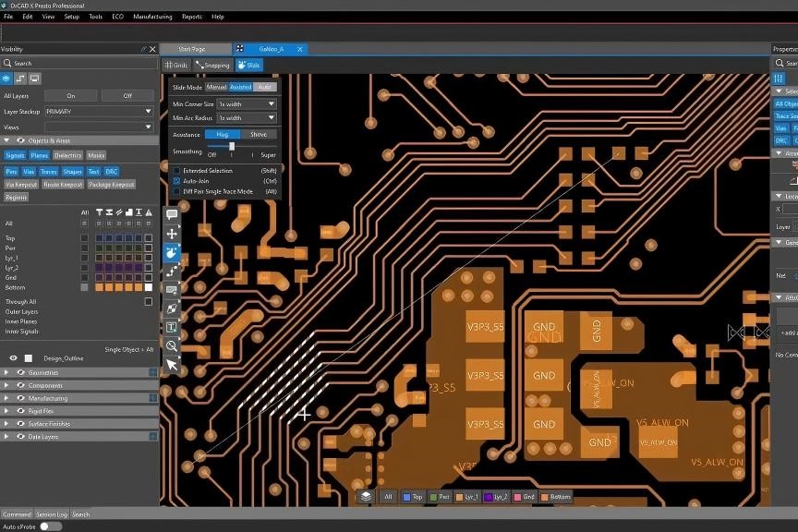Activate the Zoom magnifier tool
Viewport: 798px width, 532px height.
(173, 345)
